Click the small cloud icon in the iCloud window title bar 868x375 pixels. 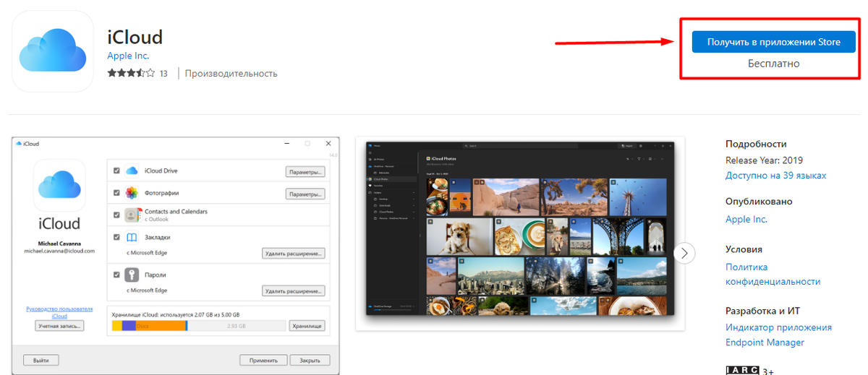tap(18, 144)
